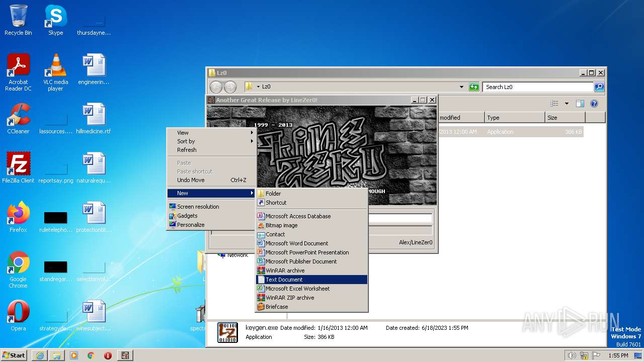Create new Microsoft PowerPoint Presentation

pyautogui.click(x=312, y=252)
